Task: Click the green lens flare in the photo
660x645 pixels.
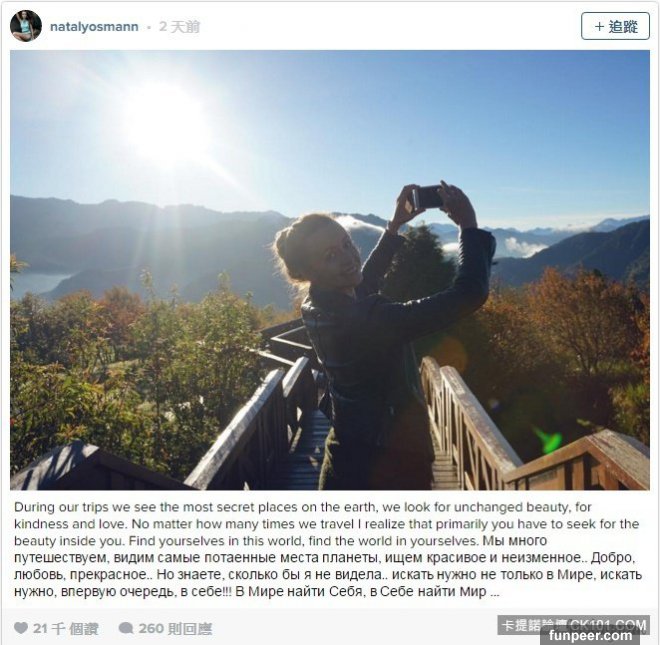Action: [548, 440]
